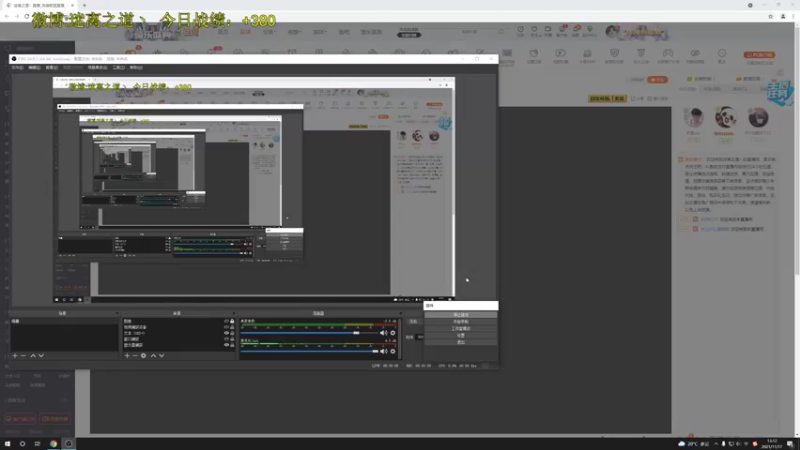
Task: Click the studio mode button in OBS controls
Action: coord(461,329)
